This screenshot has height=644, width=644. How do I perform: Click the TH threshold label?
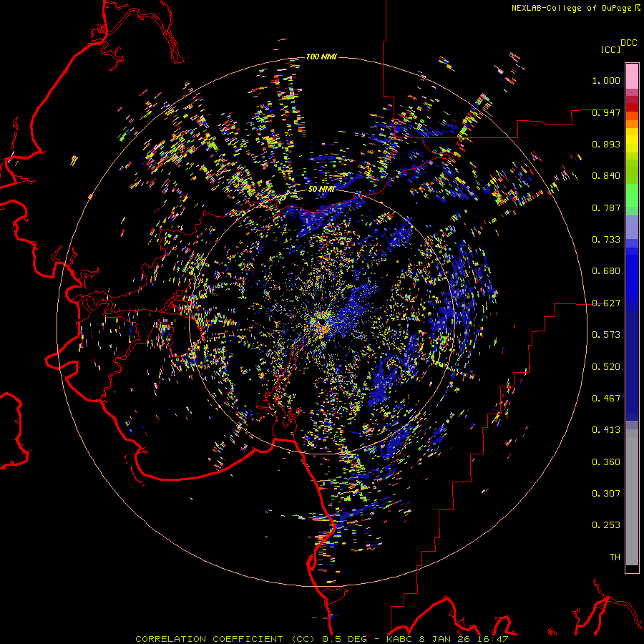[615, 557]
